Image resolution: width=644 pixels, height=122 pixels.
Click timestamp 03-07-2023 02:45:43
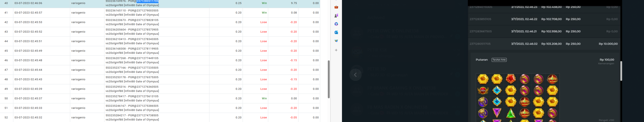29,79
